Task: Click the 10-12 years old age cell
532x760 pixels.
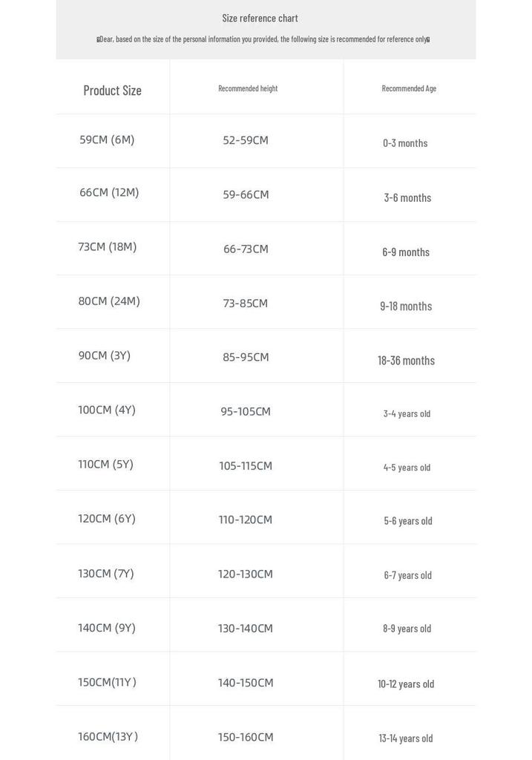Action: pos(406,684)
